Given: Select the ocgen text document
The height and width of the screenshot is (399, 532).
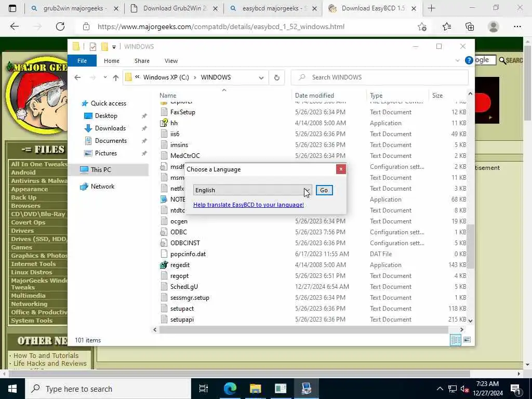Looking at the screenshot, I should coord(179,221).
